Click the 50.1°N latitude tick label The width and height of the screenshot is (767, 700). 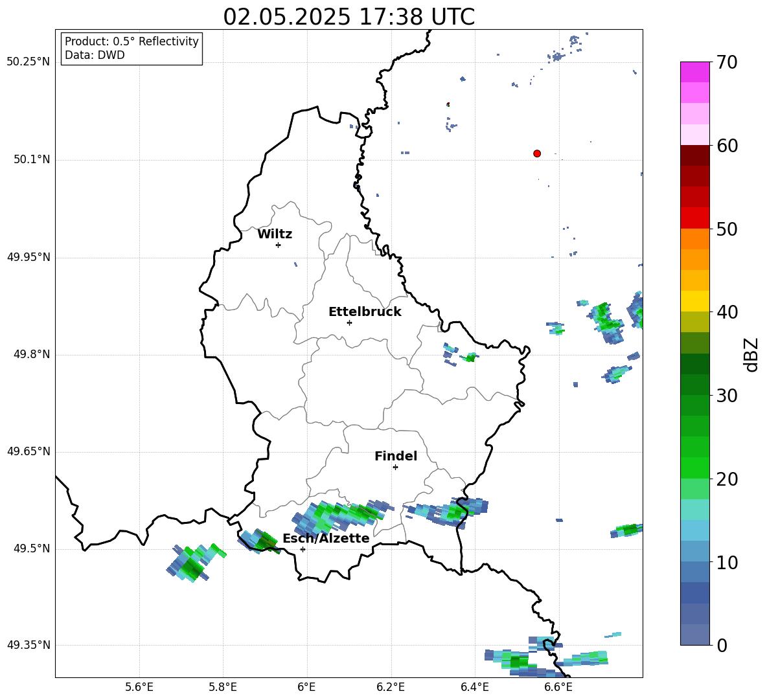(x=31, y=159)
